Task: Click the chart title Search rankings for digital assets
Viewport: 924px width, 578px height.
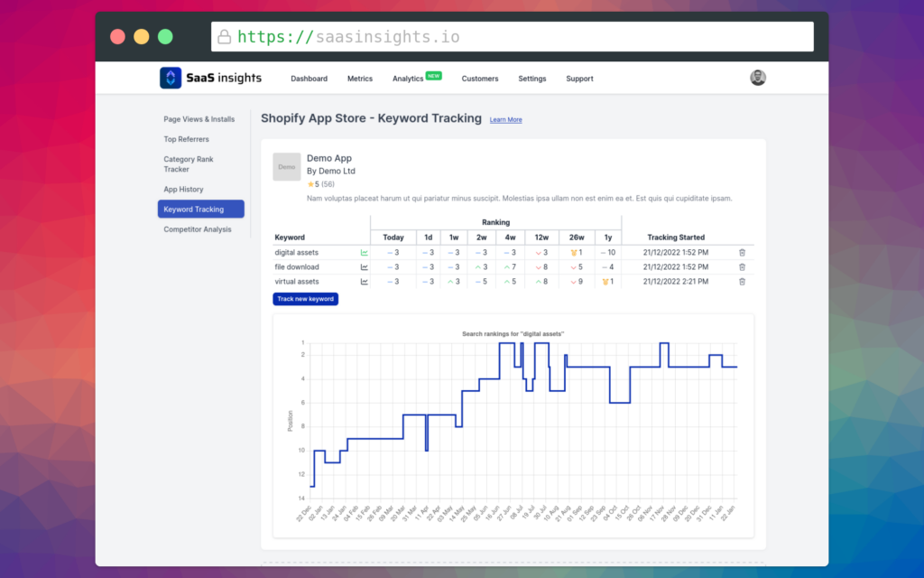Action: tap(513, 334)
